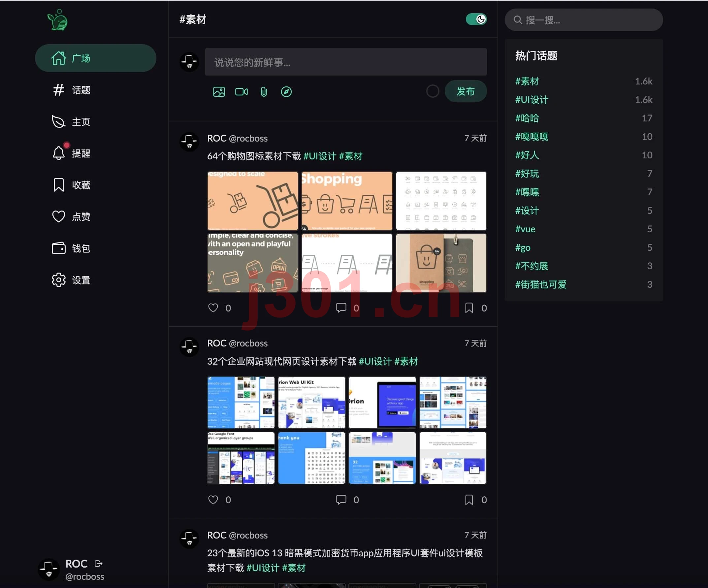
Task: Click the avatar on the 23个最新的iOS post
Action: 189,539
